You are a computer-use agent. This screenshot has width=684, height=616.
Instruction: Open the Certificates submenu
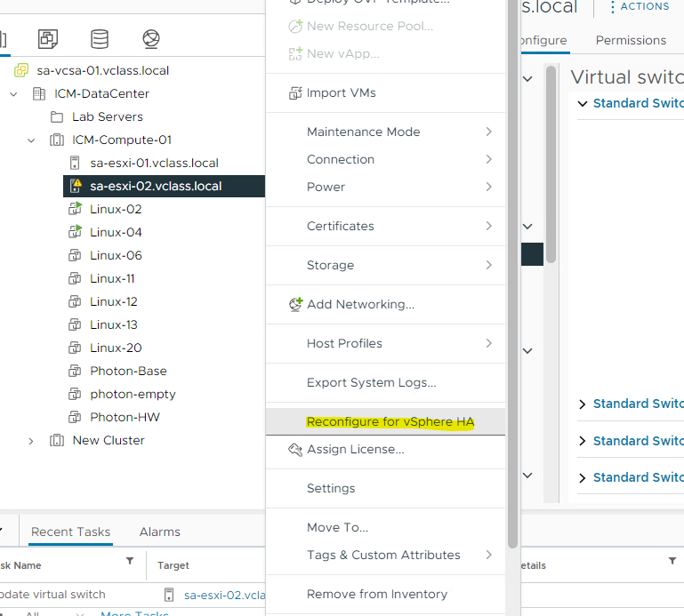tap(386, 226)
